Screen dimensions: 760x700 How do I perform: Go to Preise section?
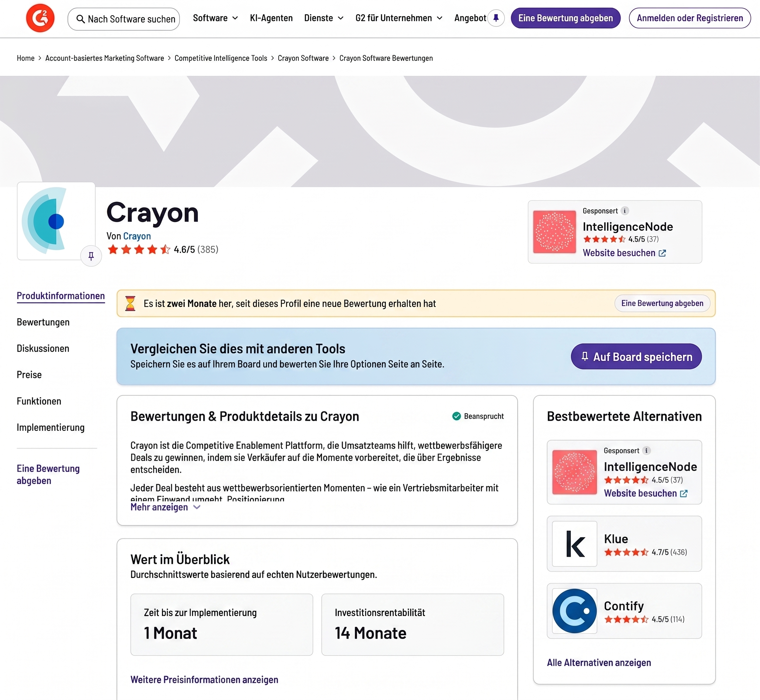(x=29, y=375)
